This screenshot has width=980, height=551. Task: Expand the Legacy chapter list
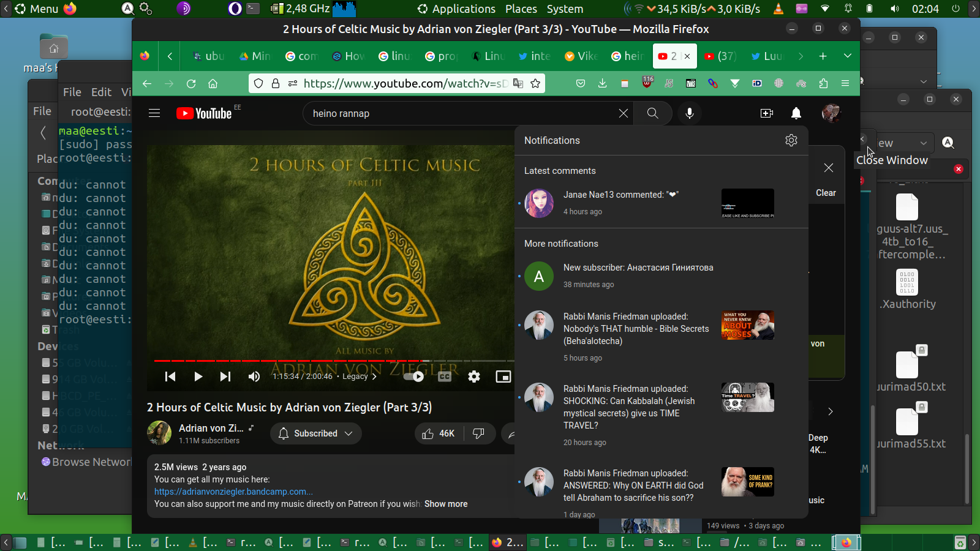point(360,377)
